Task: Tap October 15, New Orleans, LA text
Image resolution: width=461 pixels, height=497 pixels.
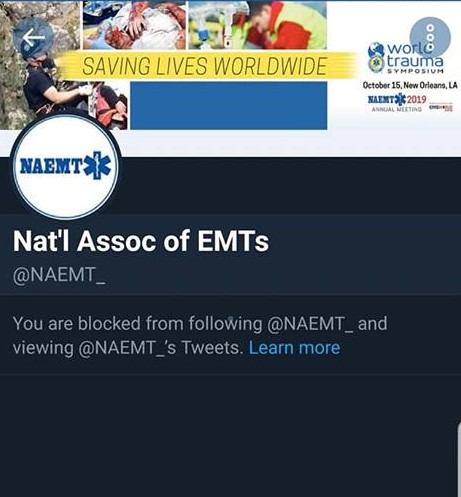Action: pos(410,85)
